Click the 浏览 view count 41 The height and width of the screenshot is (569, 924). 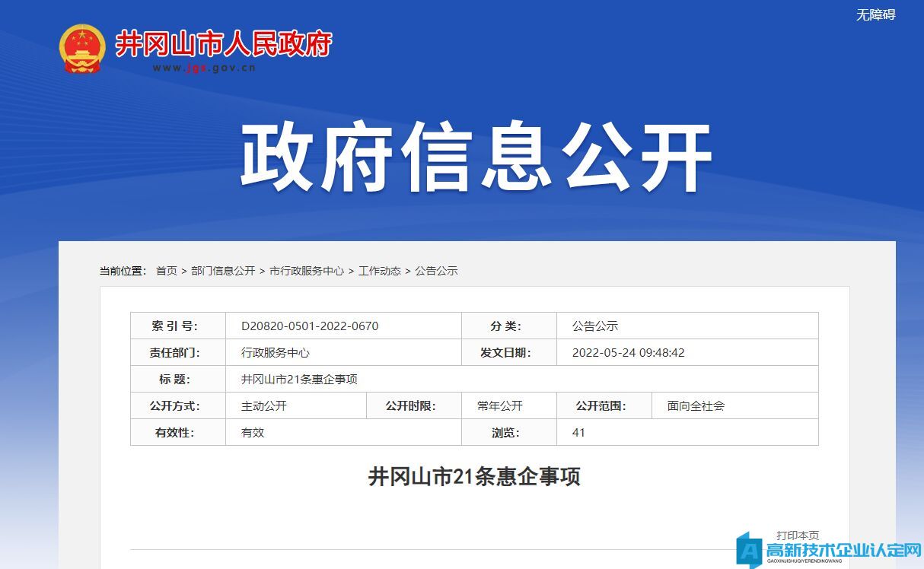(x=578, y=433)
